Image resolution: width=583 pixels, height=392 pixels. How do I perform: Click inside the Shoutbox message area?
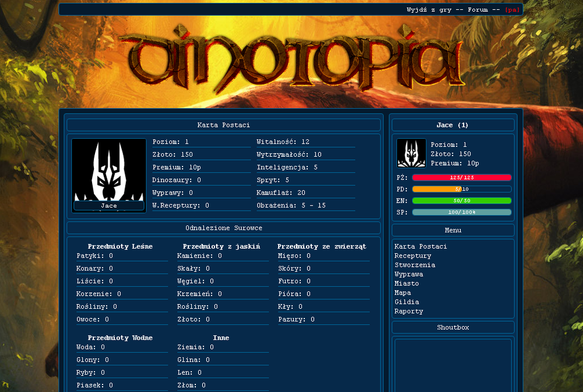(453, 365)
